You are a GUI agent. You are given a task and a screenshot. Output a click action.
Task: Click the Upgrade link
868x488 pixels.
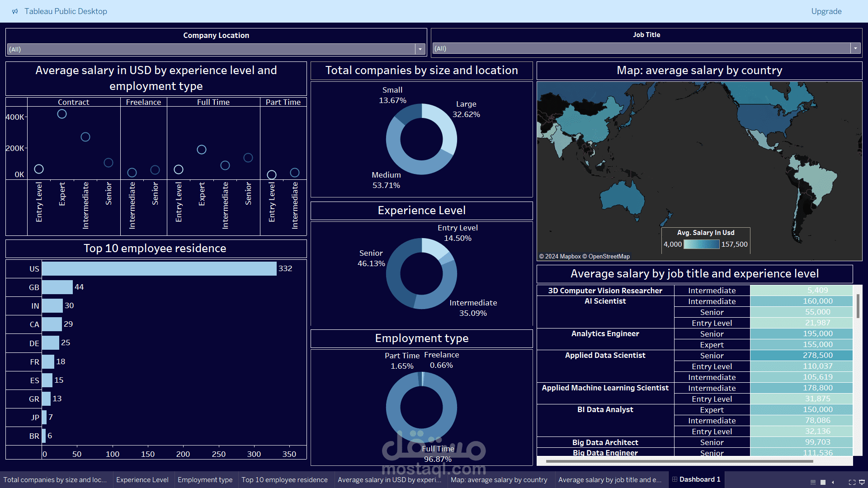[826, 11]
